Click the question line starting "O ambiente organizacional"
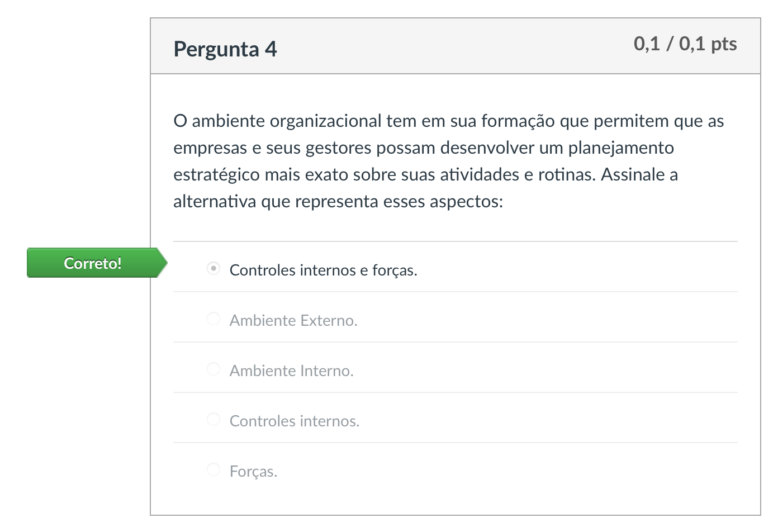Viewport: 778px width, 532px height. [448, 121]
